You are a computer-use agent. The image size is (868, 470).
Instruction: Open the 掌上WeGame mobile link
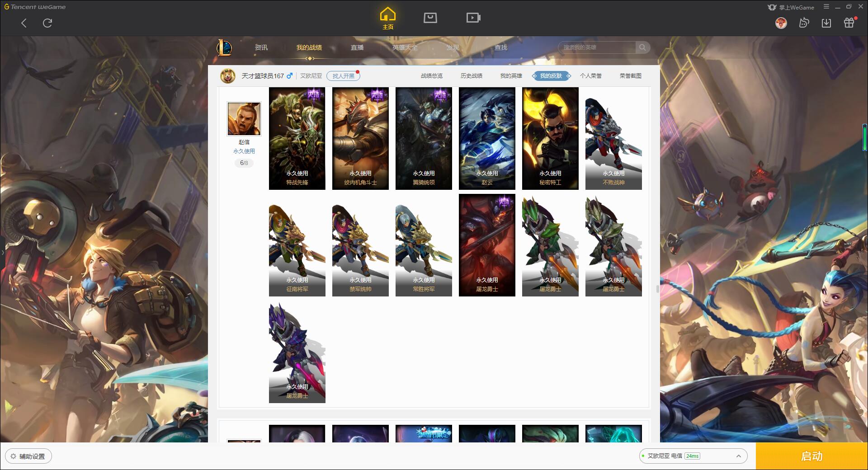[x=791, y=7]
